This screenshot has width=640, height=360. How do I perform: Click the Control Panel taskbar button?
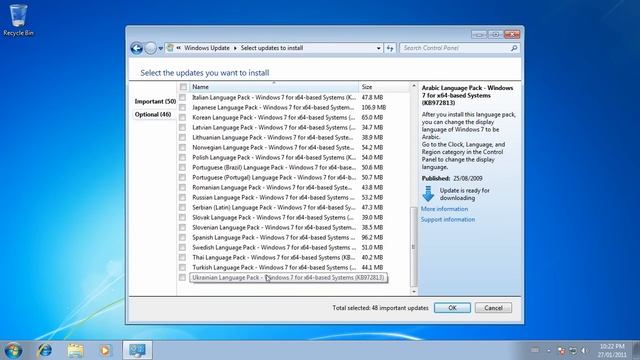click(138, 350)
